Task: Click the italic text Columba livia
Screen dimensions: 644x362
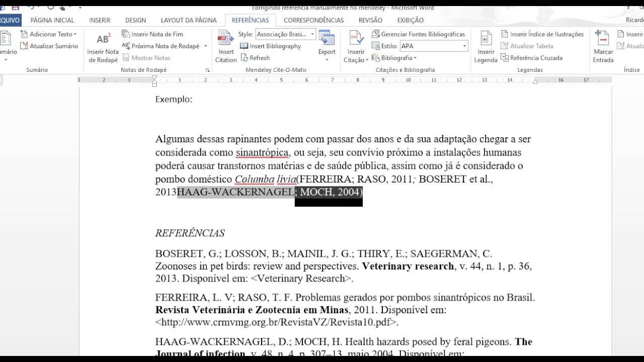Action: pos(266,179)
